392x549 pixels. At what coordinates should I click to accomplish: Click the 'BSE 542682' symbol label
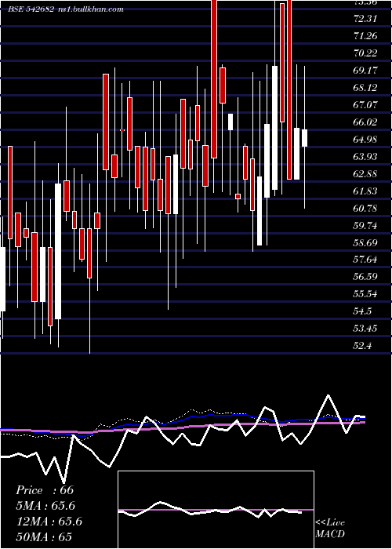pos(31,9)
